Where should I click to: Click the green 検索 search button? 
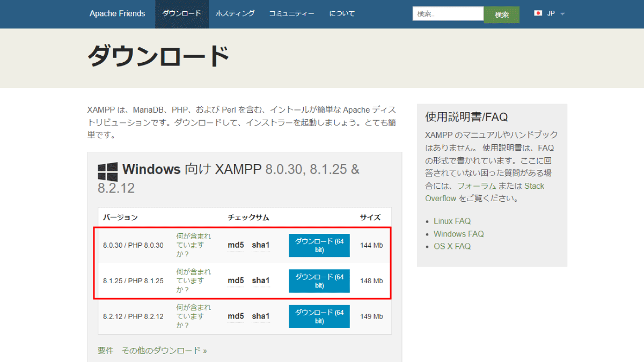point(502,14)
